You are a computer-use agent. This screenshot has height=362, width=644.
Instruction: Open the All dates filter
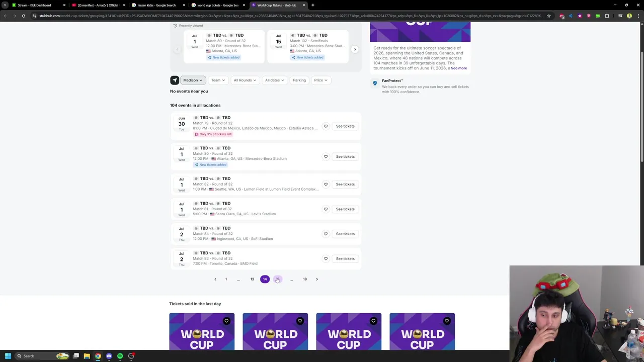coord(274,80)
